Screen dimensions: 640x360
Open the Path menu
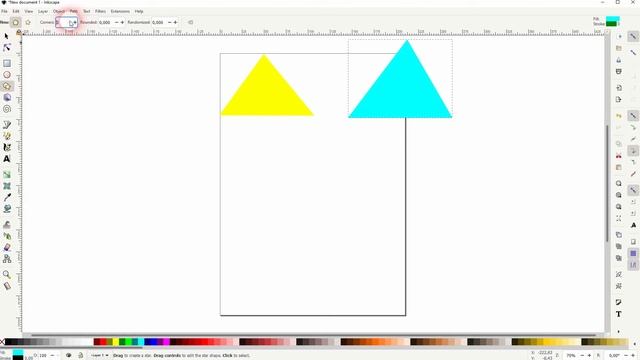click(x=73, y=11)
